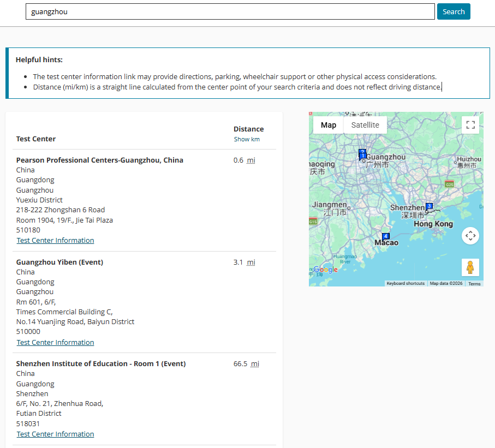The image size is (495, 448).
Task: Click the 'Distance' column header
Action: point(248,129)
